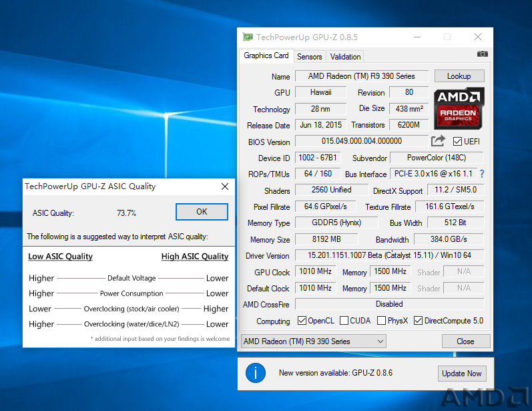532x411 pixels.
Task: Toggle the DirectCompute 5.0 checkbox
Action: point(418,321)
